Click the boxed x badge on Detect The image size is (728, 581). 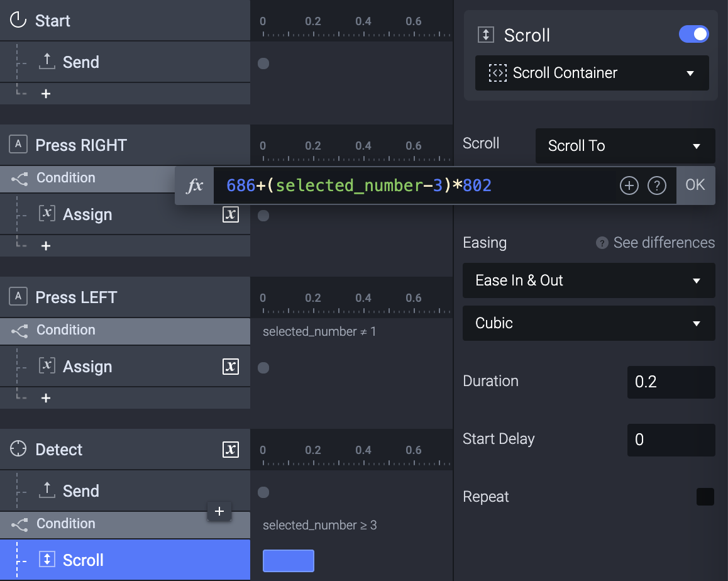[231, 449]
